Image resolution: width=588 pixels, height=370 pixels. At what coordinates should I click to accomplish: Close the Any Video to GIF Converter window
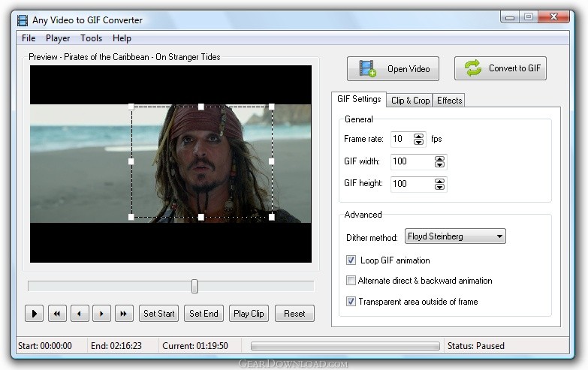[x=553, y=17]
